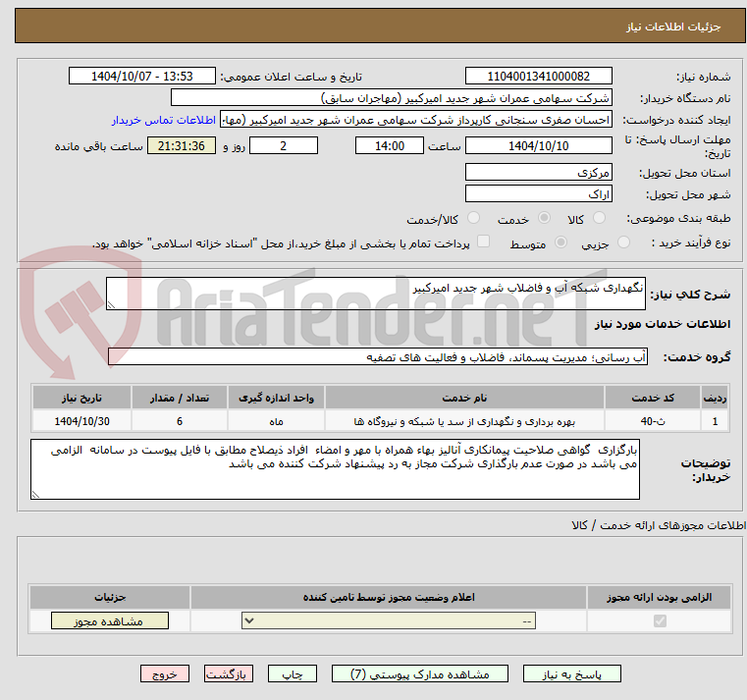Click the تعداد / مقدار column header
This screenshot has width=747, height=700.
click(x=179, y=398)
